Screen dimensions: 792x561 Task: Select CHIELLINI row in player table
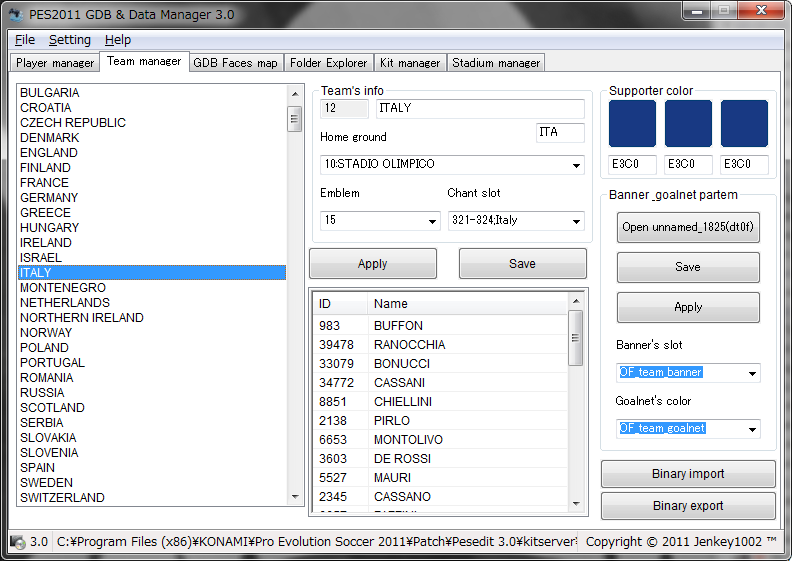click(440, 401)
